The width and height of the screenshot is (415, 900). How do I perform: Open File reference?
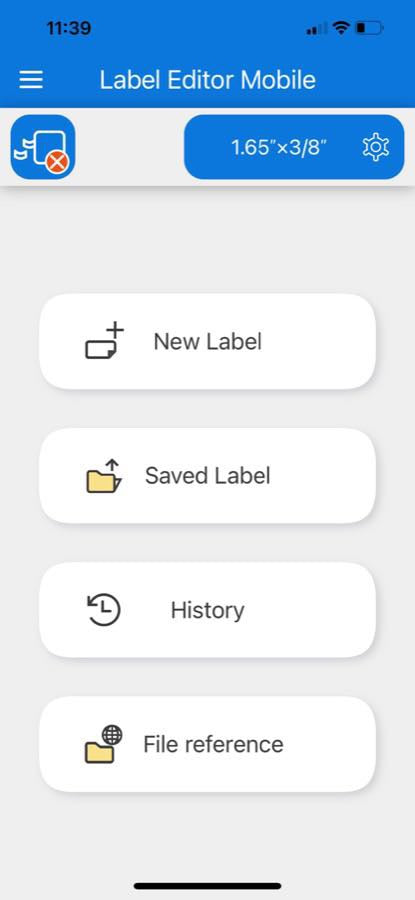pos(207,744)
